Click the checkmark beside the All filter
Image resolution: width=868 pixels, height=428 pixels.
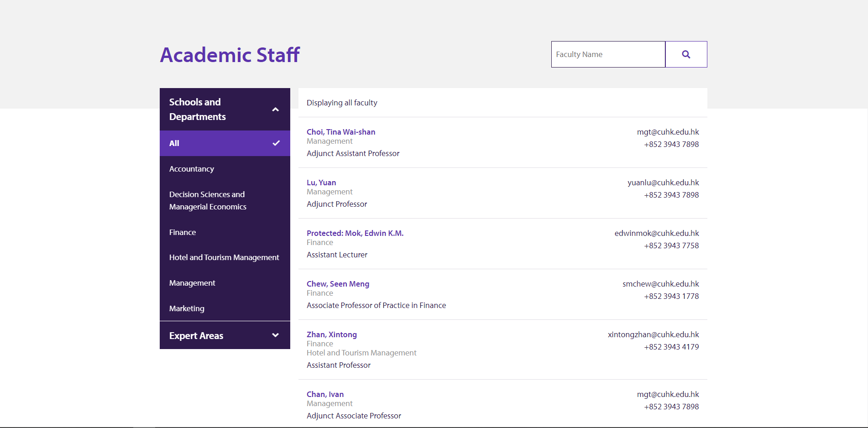coord(276,143)
